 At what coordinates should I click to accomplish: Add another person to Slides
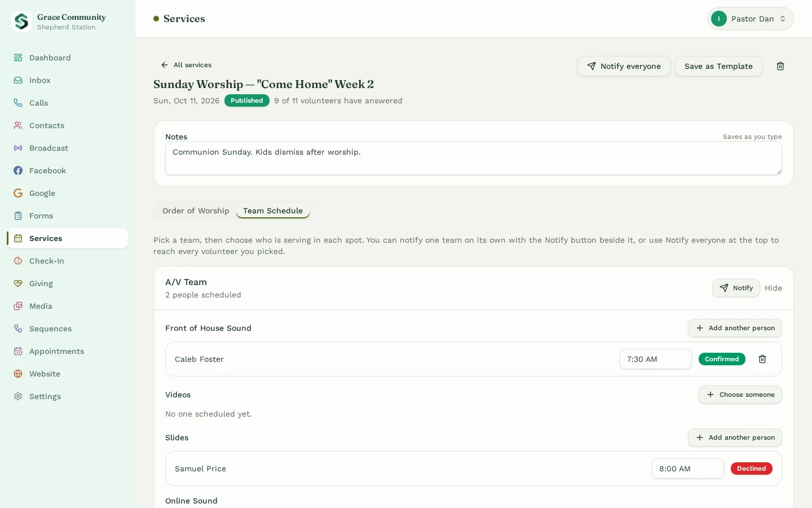(735, 437)
